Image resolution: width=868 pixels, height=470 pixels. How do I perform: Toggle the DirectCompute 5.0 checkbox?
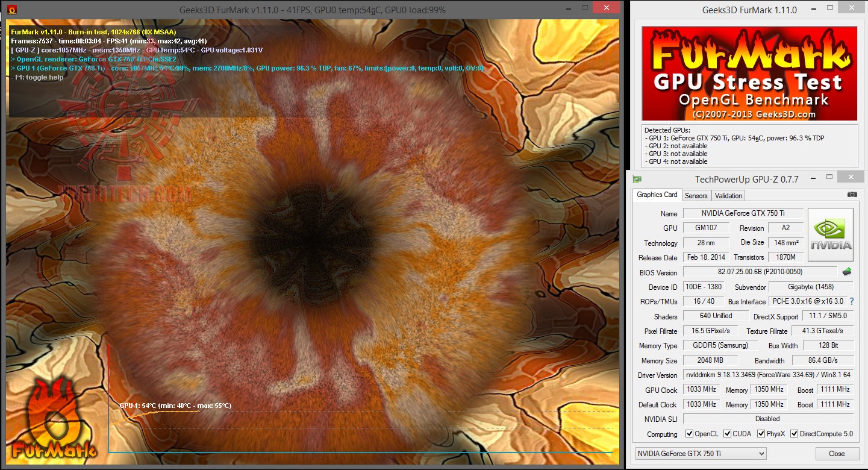tap(794, 434)
